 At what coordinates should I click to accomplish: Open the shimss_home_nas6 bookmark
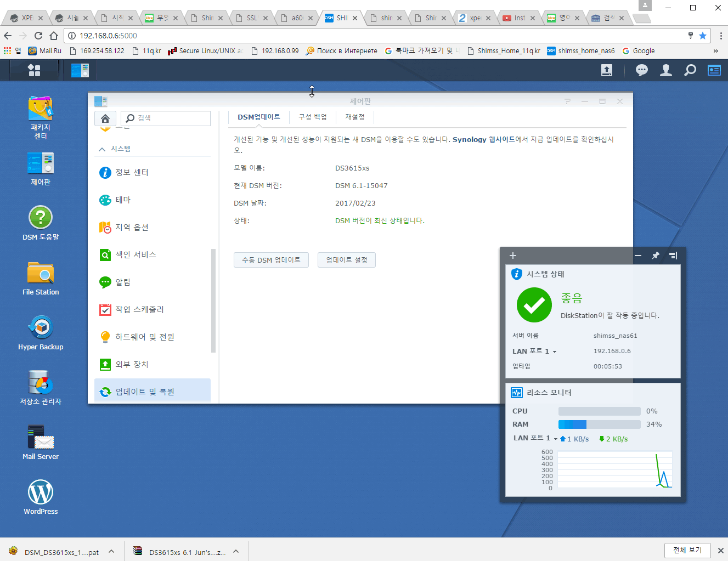(x=581, y=51)
